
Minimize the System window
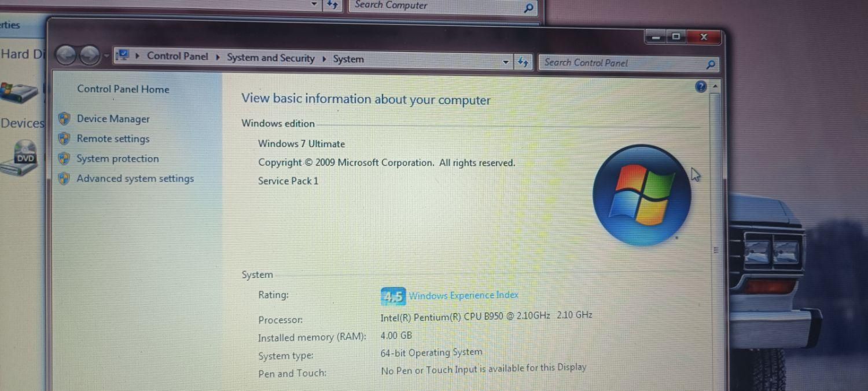pyautogui.click(x=656, y=38)
